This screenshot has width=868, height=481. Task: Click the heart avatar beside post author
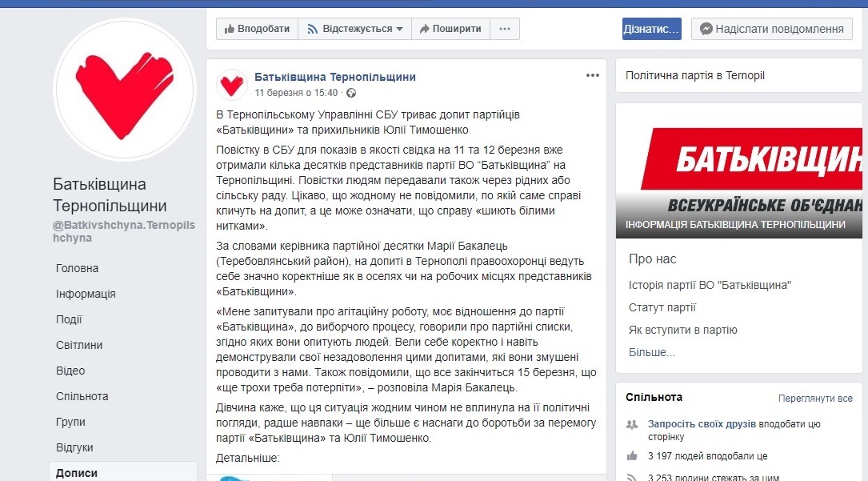pos(231,85)
